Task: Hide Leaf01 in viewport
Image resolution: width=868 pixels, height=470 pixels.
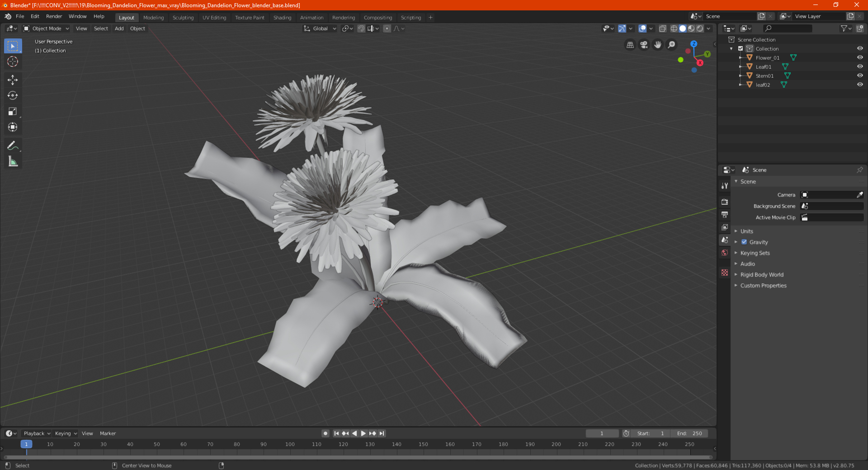Action: click(860, 66)
